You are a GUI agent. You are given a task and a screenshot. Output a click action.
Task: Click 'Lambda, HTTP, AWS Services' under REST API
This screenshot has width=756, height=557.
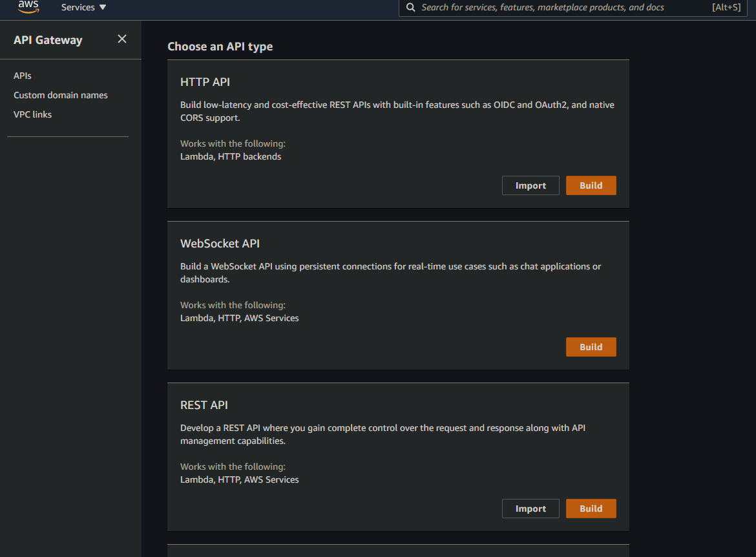coord(240,480)
